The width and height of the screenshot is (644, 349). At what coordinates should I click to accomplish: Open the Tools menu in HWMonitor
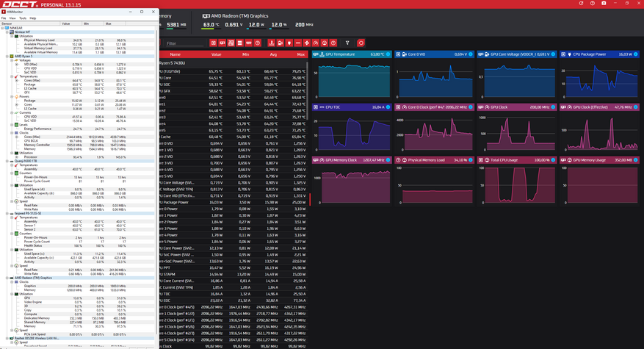22,18
